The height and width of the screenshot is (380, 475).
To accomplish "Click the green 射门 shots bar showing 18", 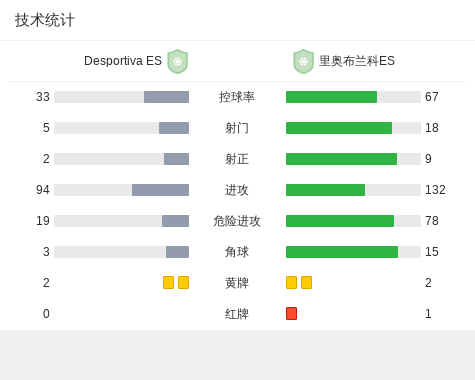I will (x=339, y=128).
